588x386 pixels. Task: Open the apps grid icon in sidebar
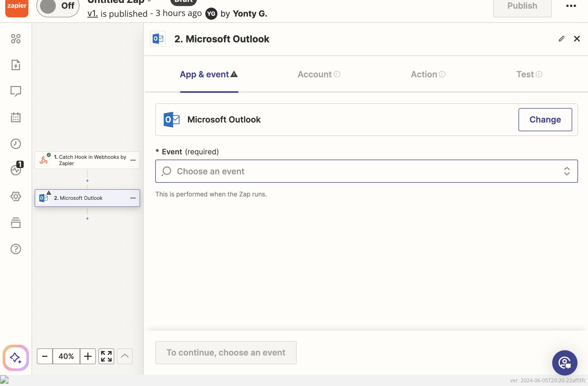pos(16,39)
